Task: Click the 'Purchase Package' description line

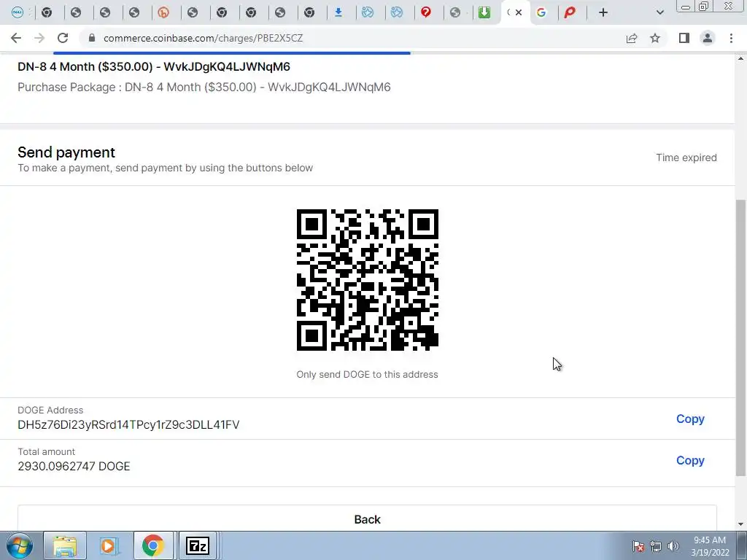Action: pyautogui.click(x=204, y=87)
